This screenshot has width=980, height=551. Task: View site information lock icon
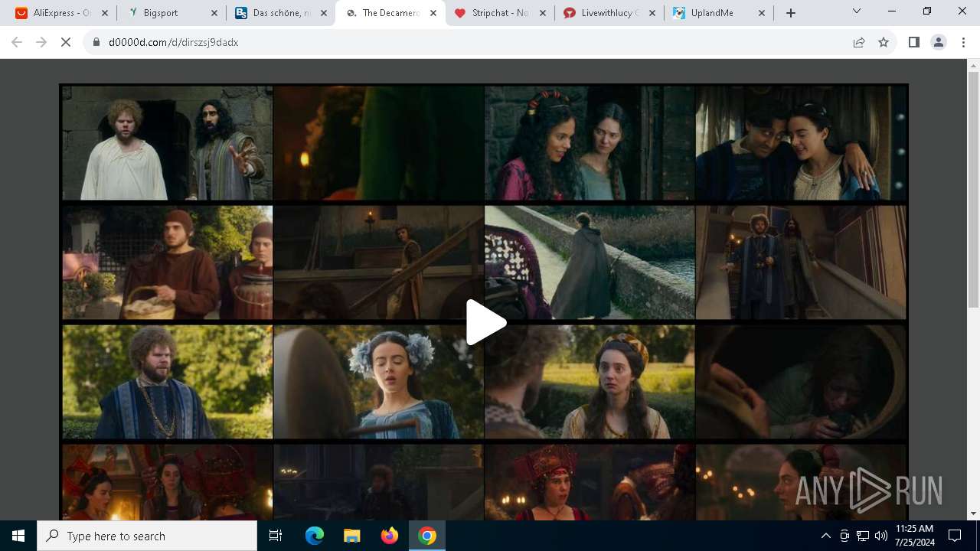point(96,42)
